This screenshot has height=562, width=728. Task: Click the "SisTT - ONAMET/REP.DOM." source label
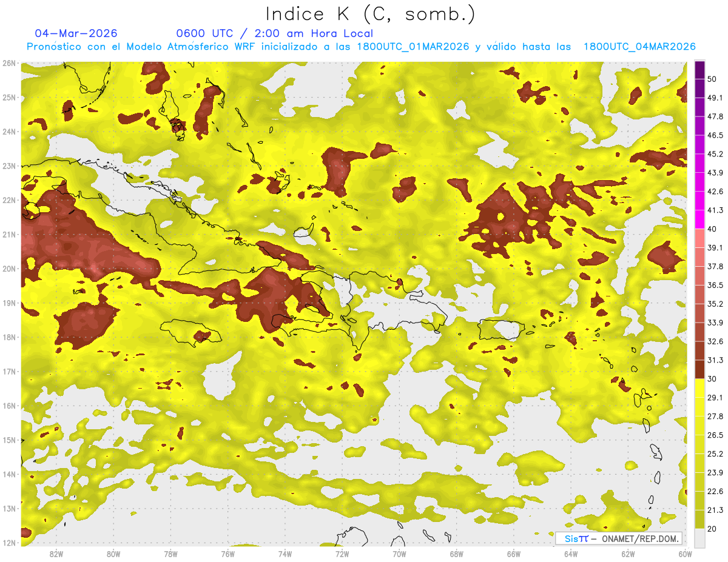coord(618,538)
